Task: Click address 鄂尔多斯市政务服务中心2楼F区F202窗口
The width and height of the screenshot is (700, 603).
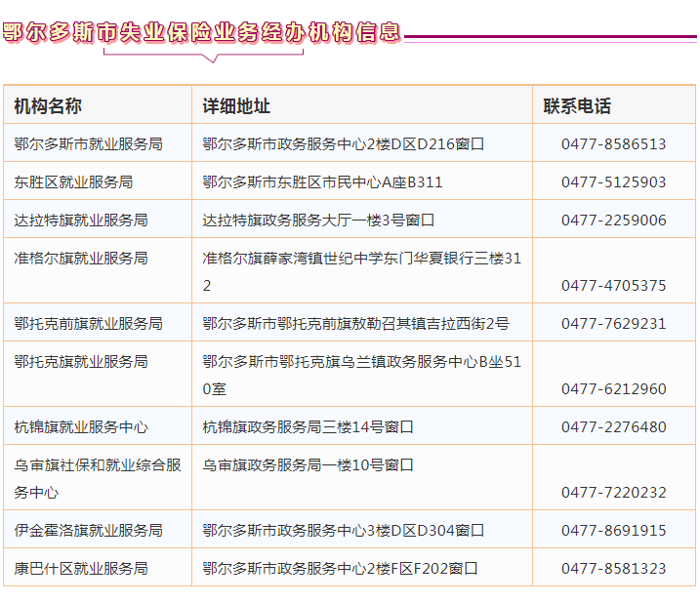Action: (x=340, y=568)
